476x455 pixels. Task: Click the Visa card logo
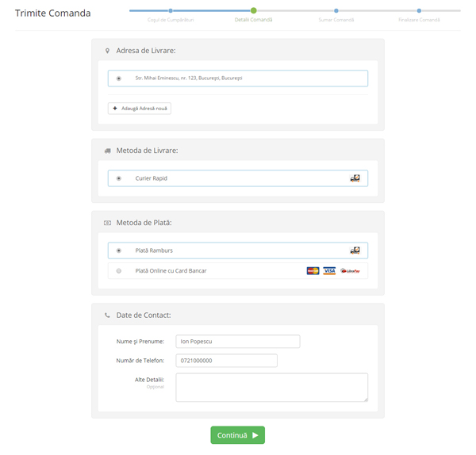329,271
